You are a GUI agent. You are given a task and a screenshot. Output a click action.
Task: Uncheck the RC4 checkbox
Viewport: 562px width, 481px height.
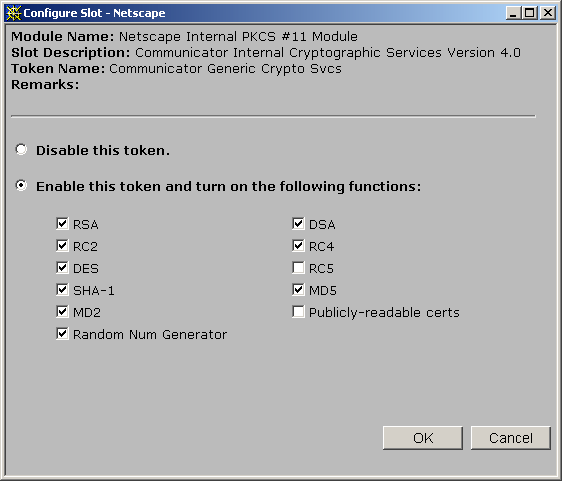[x=298, y=246]
